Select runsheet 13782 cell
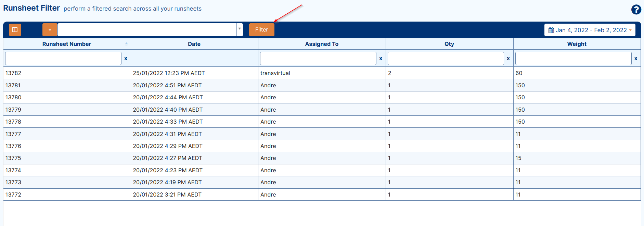The image size is (644, 226). [67, 73]
